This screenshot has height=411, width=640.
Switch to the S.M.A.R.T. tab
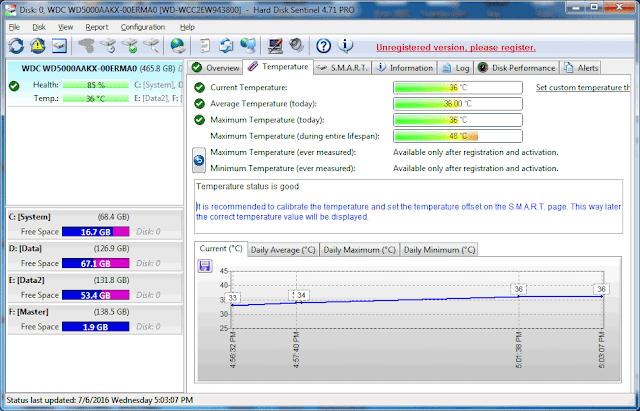coord(343,68)
